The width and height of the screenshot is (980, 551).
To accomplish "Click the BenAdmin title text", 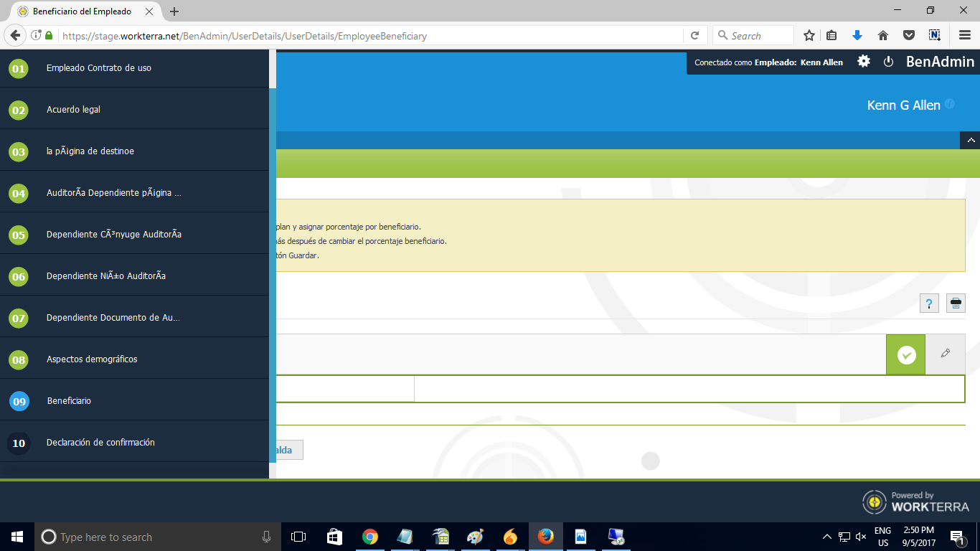I will [x=940, y=62].
